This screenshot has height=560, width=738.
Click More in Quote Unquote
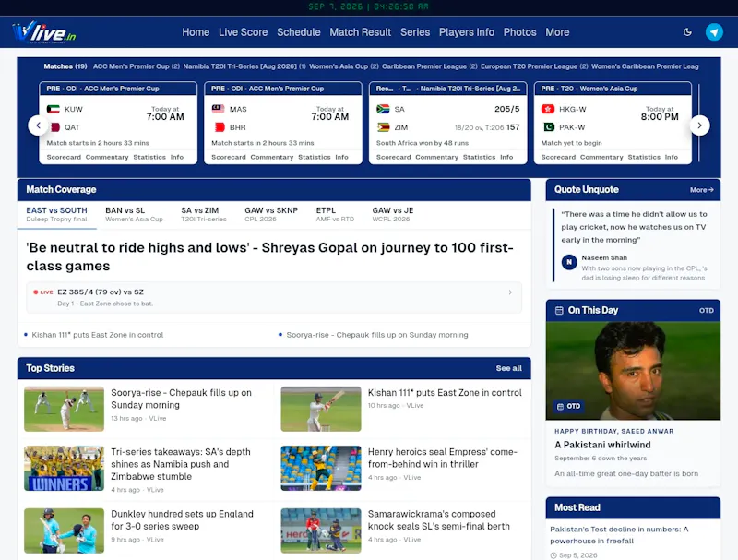(x=702, y=190)
